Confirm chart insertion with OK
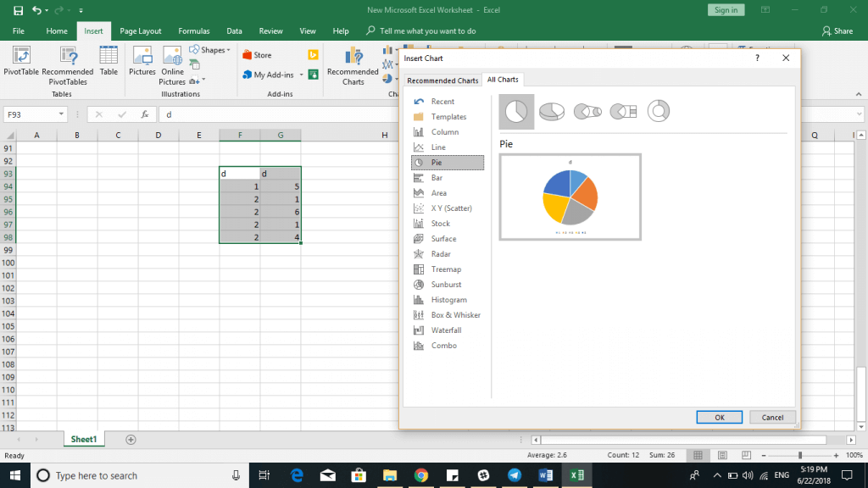The width and height of the screenshot is (868, 488). click(719, 417)
